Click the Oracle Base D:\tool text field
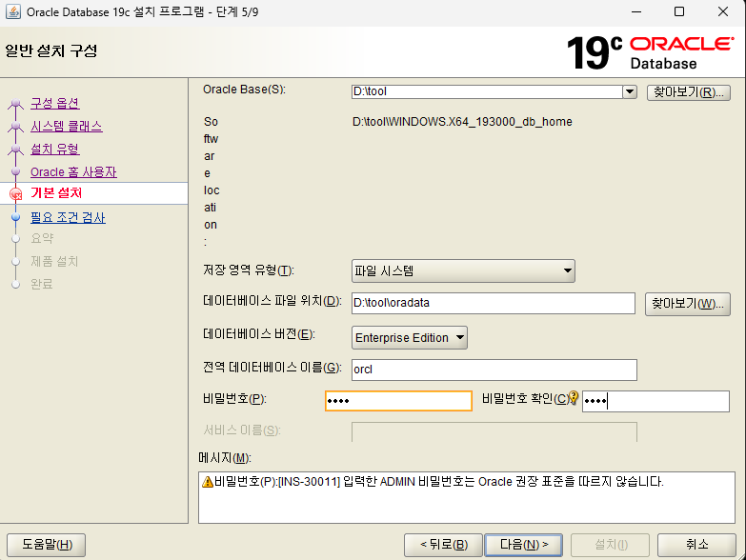 coord(487,91)
